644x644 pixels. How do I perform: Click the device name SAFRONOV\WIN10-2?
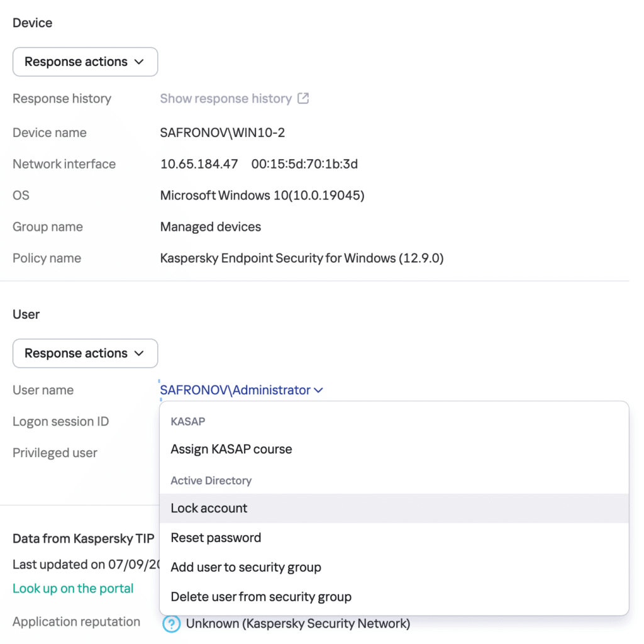coord(223,133)
